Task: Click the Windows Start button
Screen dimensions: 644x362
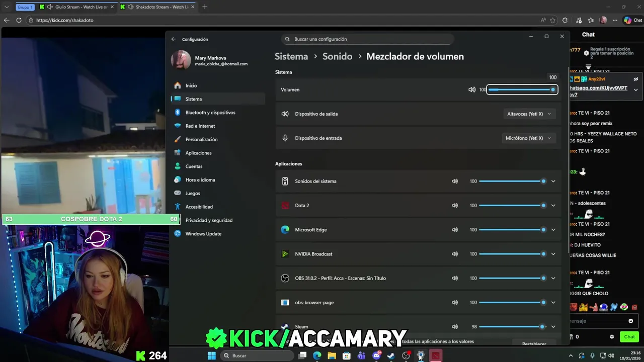Action: pyautogui.click(x=212, y=355)
